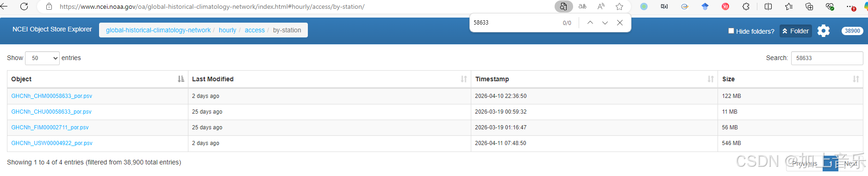The width and height of the screenshot is (868, 176).
Task: Start Read Aloud from address bar
Action: 601,6
